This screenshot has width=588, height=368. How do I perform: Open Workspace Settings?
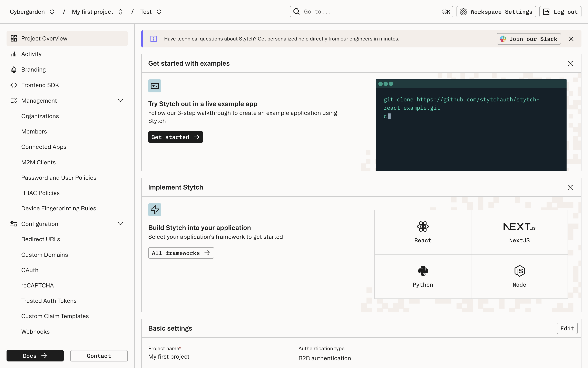(x=496, y=12)
